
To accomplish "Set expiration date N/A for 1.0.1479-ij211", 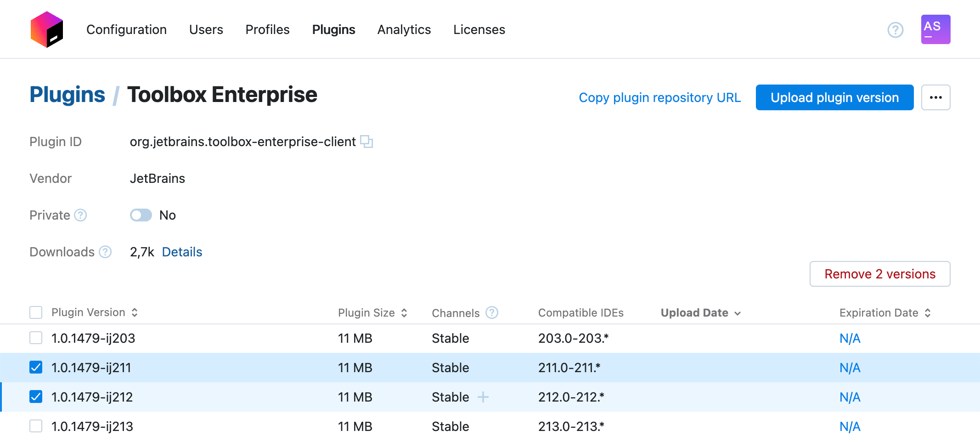I will pos(850,368).
